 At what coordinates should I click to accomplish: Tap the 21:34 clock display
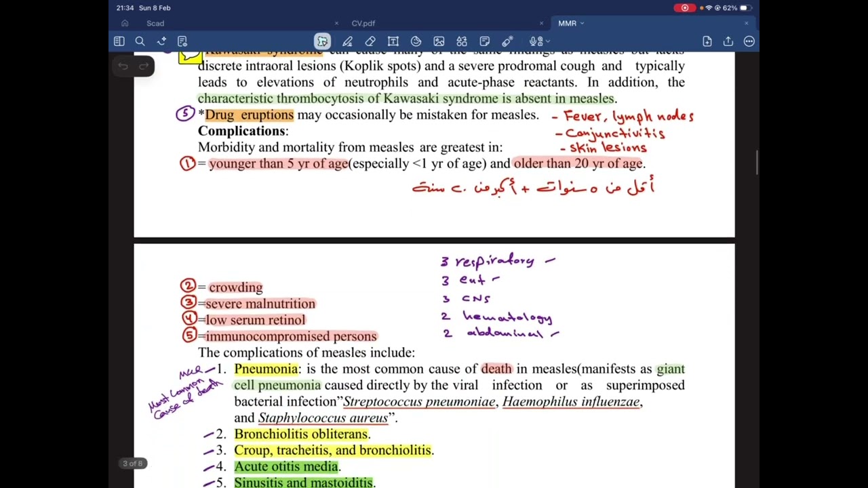(125, 7)
